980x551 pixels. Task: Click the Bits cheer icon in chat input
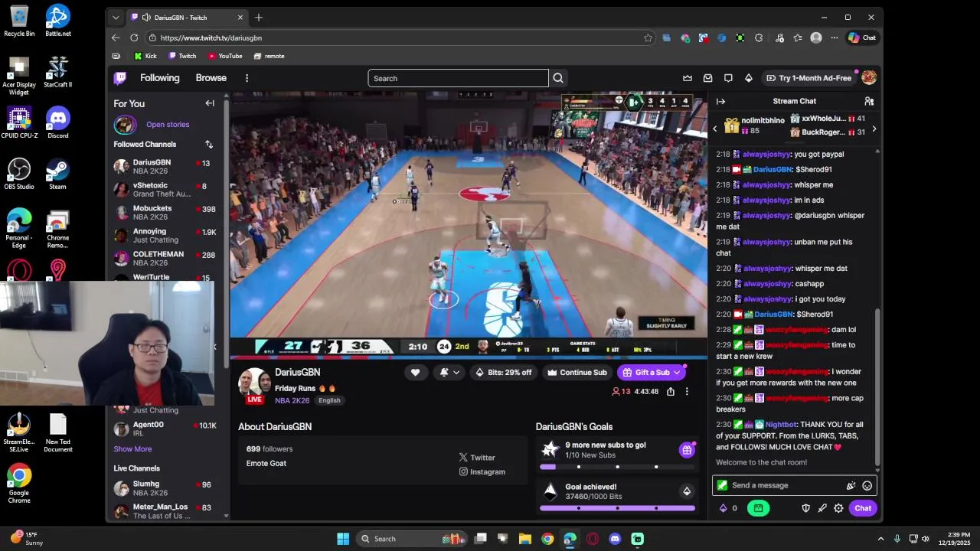click(851, 485)
